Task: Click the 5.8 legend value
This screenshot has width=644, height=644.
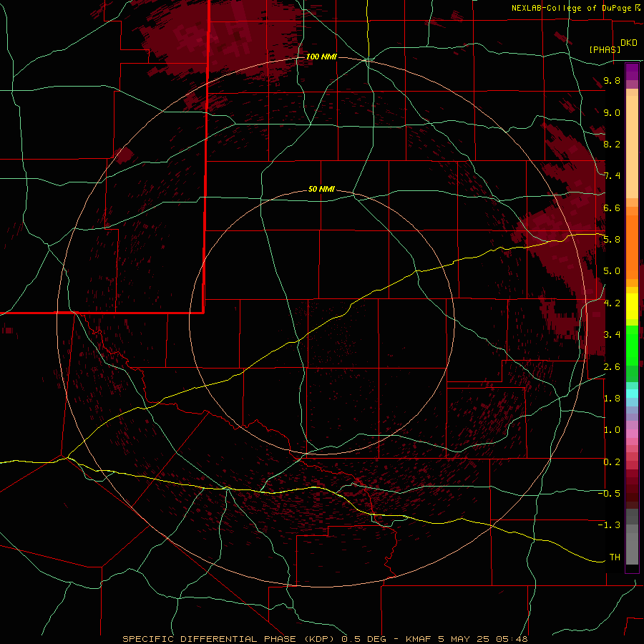Action: click(612, 240)
